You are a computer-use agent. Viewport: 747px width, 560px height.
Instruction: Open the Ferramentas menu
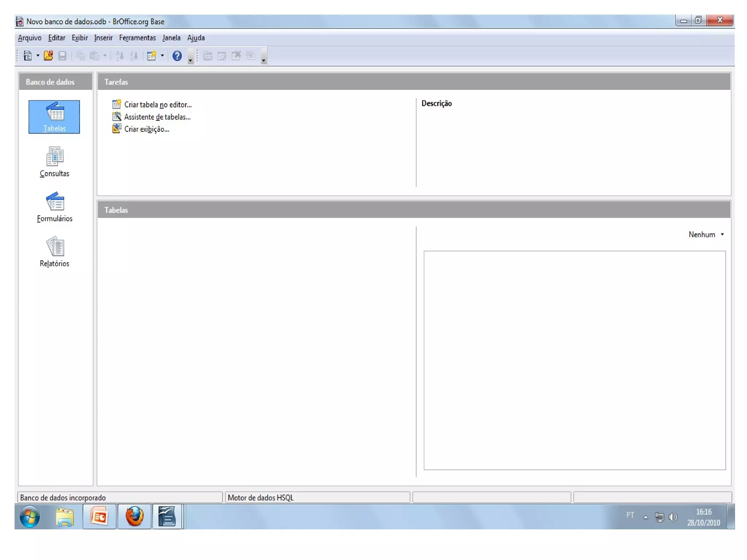[x=137, y=38]
